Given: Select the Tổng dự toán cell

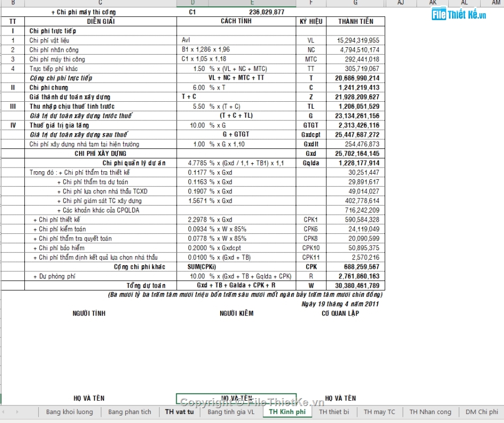Looking at the screenshot, I should [x=101, y=286].
